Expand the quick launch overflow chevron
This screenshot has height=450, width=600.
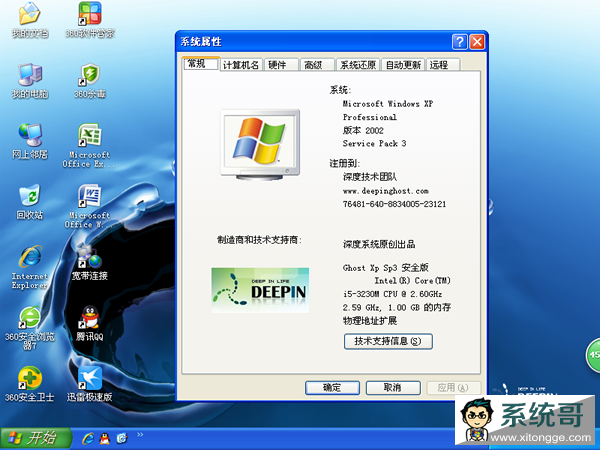pyautogui.click(x=140, y=434)
